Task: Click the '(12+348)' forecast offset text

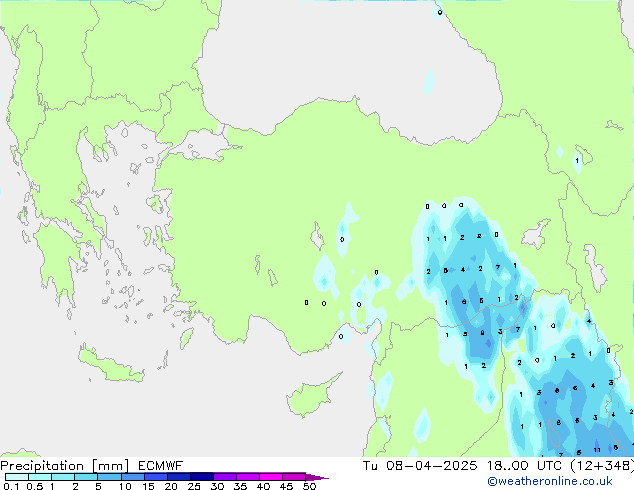Action: point(602,466)
